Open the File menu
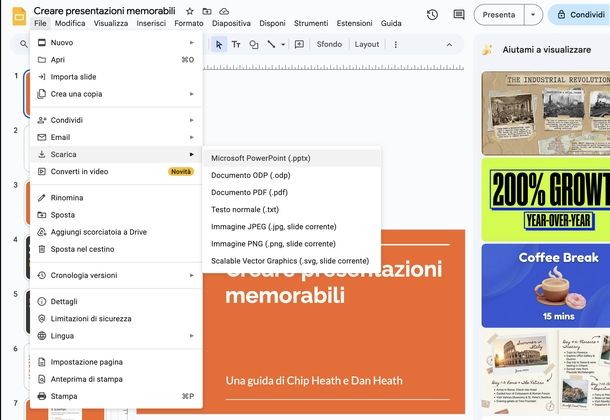This screenshot has height=420, width=610. pyautogui.click(x=40, y=23)
